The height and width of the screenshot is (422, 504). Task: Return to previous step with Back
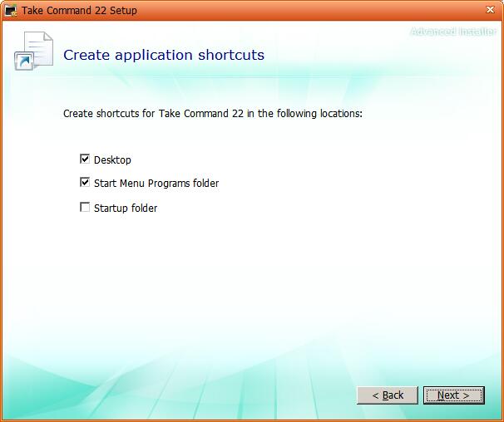coord(388,395)
